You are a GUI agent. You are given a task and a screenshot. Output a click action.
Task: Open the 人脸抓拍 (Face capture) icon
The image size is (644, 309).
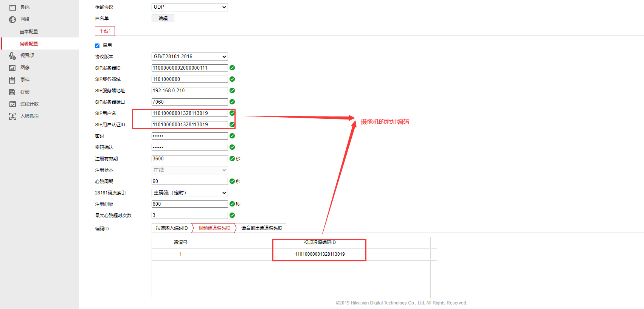pyautogui.click(x=12, y=116)
